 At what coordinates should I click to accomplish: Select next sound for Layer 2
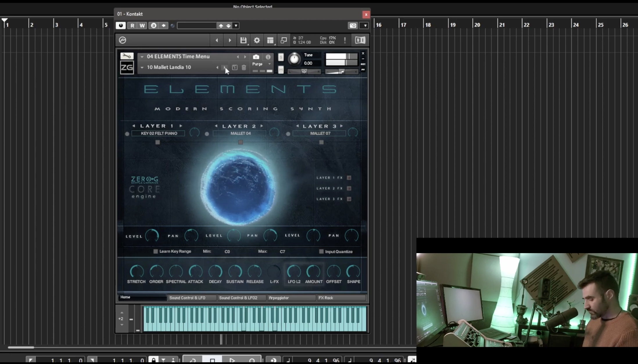(262, 126)
